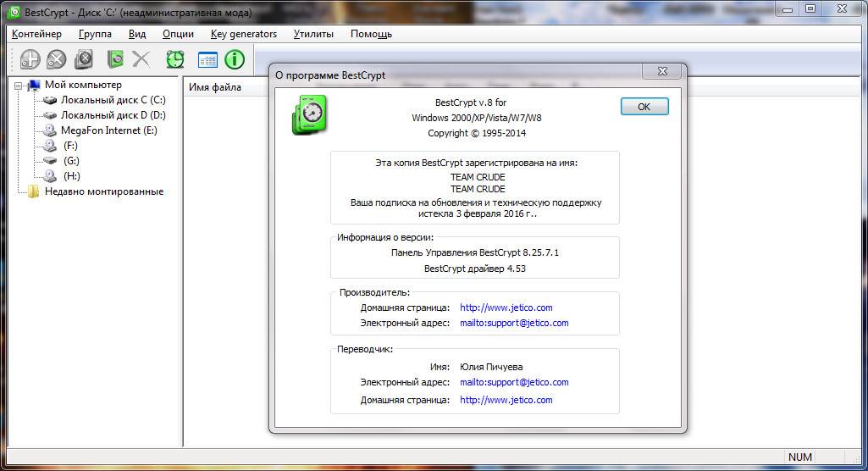The height and width of the screenshot is (471, 868).
Task: Select Локальный диск C (C:) in tree
Action: (113, 100)
